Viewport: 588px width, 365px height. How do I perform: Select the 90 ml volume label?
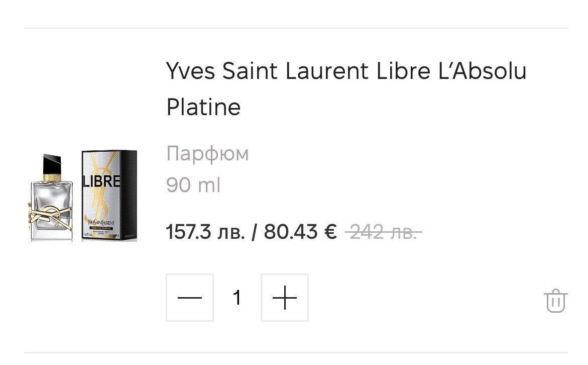pyautogui.click(x=193, y=186)
